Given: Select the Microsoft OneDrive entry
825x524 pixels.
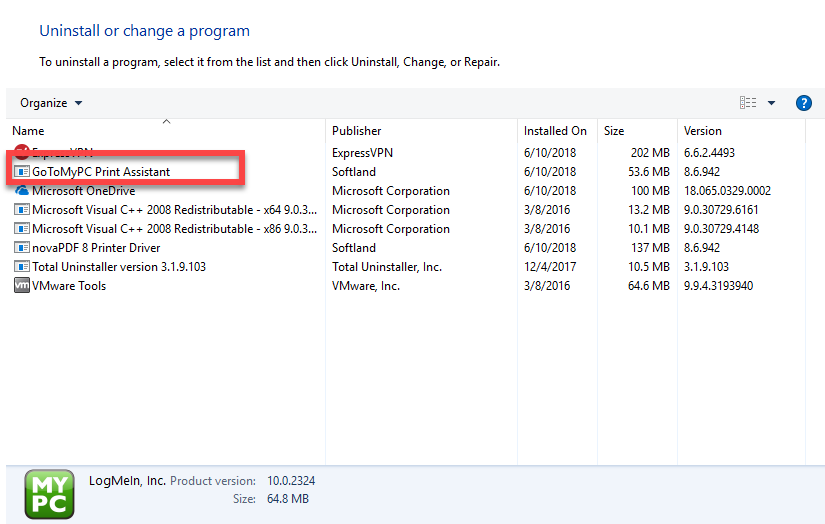Looking at the screenshot, I should [84, 190].
